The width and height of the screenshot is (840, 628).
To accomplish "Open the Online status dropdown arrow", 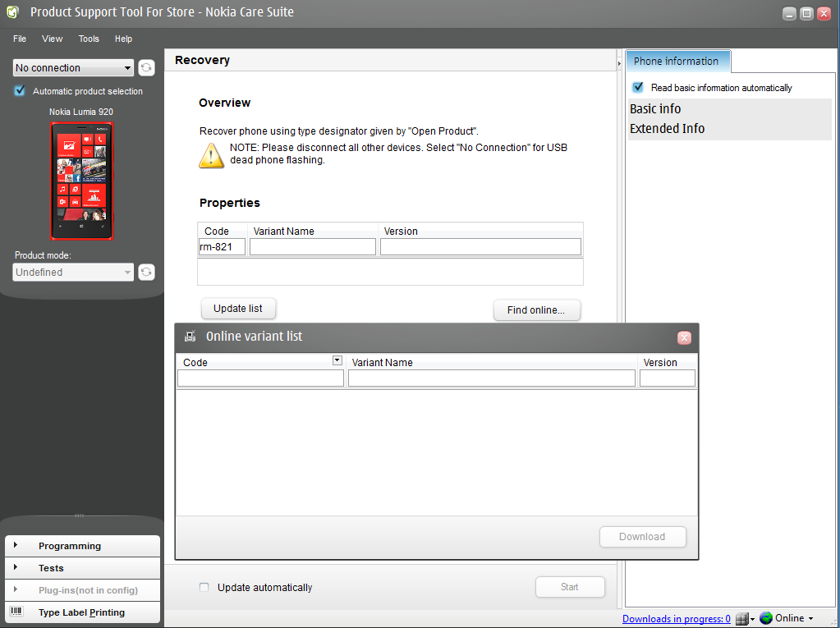I will coord(810,619).
